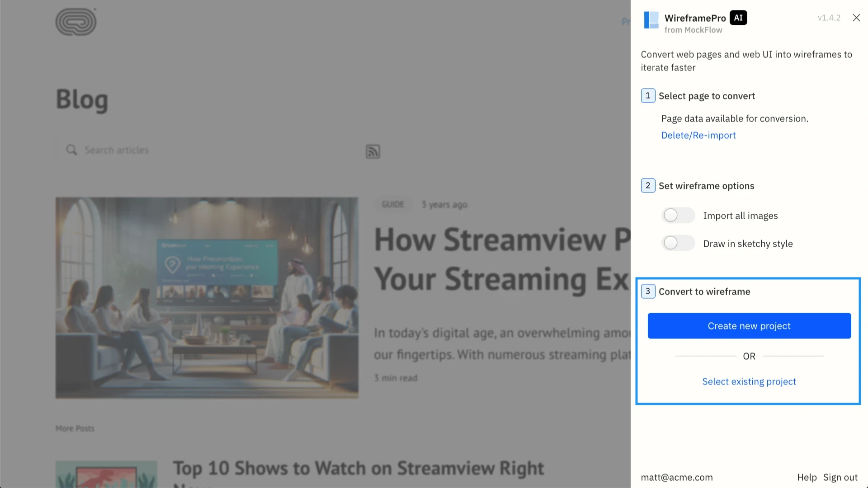Close the WireframePro panel
Viewport: 868px width, 488px height.
856,18
